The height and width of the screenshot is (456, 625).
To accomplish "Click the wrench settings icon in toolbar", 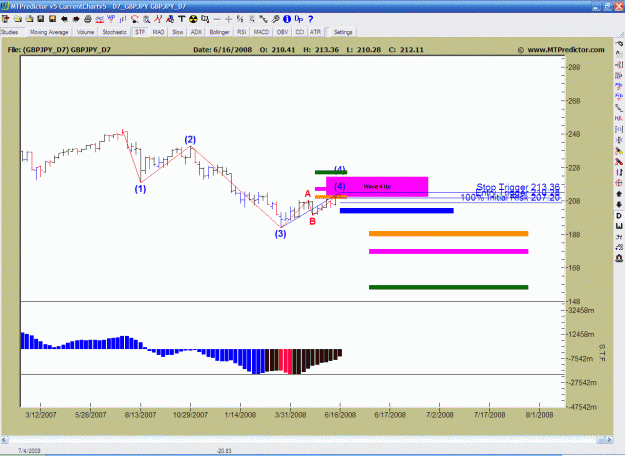I will tap(275, 19).
